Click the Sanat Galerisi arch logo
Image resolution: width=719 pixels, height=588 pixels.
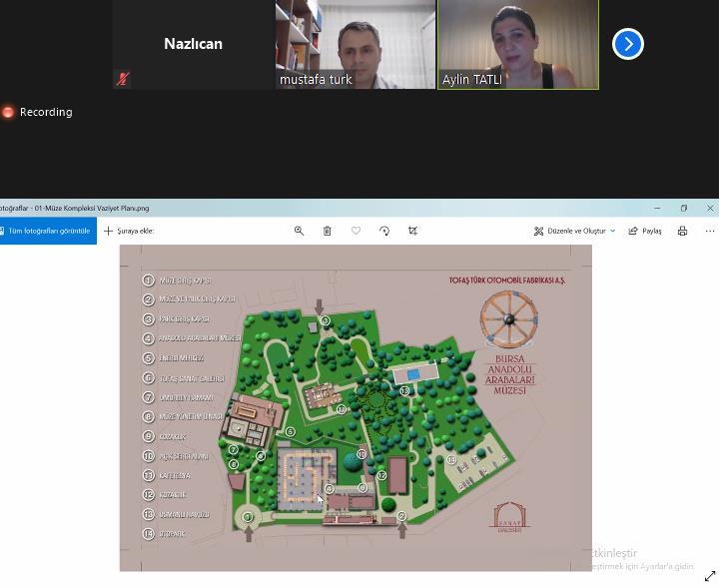click(x=509, y=517)
